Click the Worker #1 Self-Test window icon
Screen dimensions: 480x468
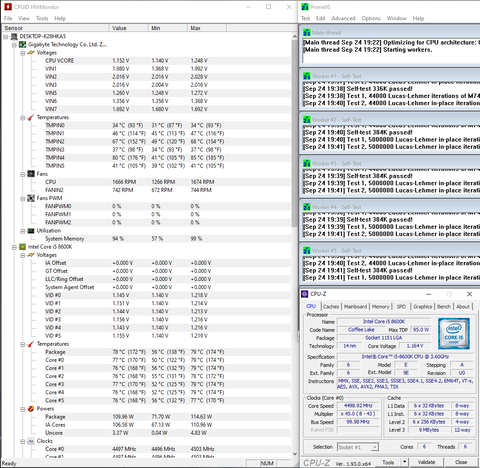pos(307,76)
